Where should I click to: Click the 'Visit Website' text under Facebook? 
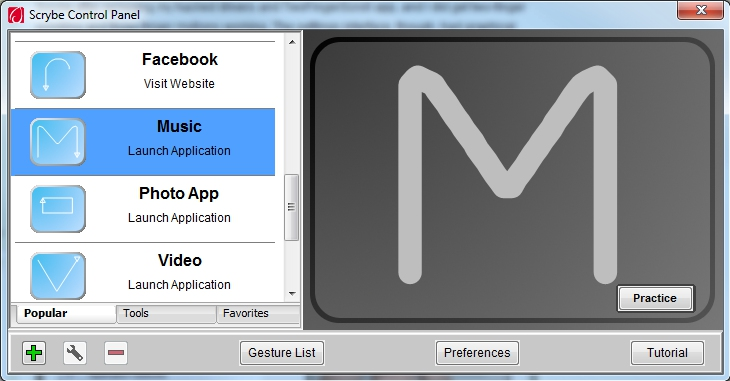[x=179, y=84]
